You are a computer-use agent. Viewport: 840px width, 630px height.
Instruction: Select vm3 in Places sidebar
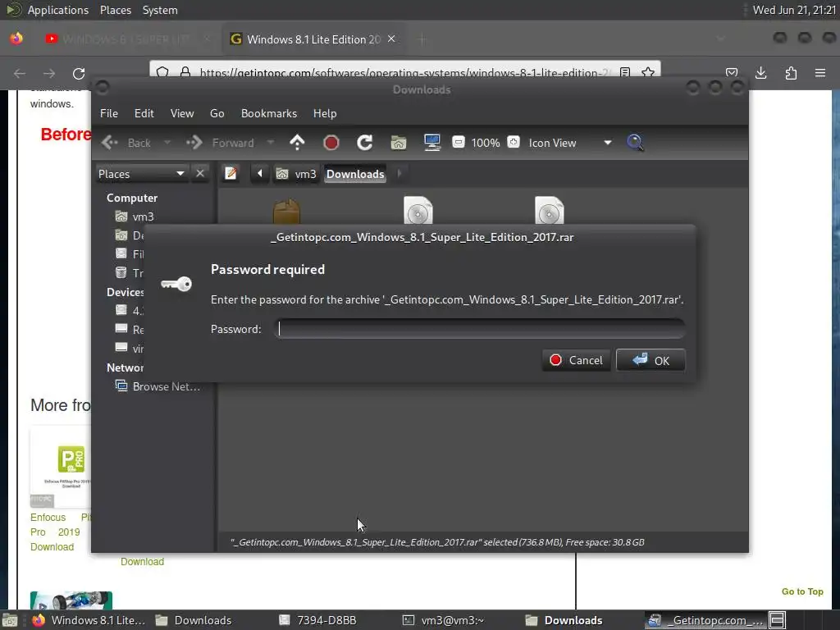135,217
